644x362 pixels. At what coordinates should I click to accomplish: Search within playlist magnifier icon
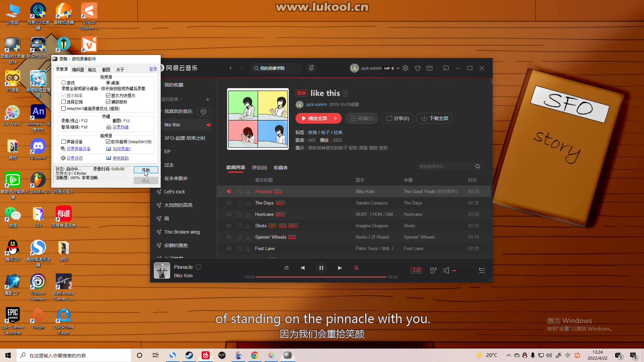point(478,167)
